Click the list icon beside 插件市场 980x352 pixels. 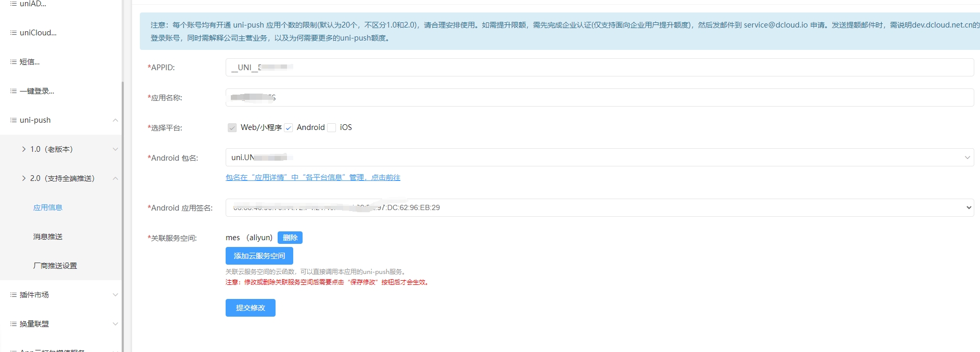click(14, 295)
